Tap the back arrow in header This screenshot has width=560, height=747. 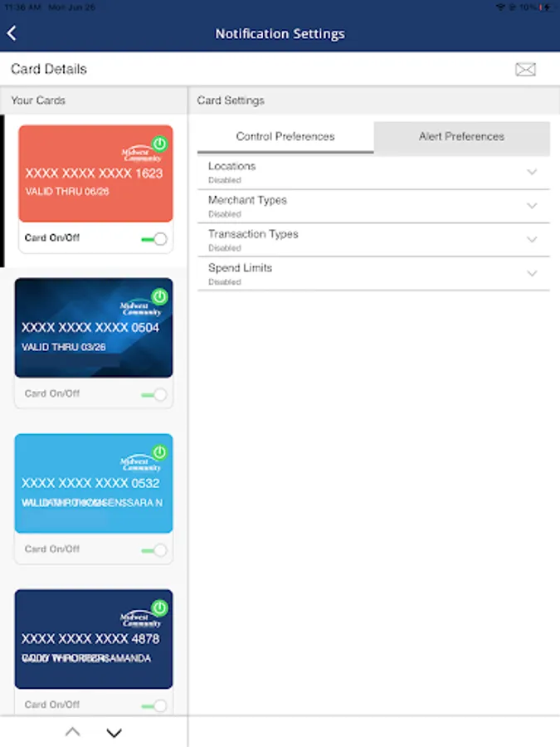coord(12,33)
